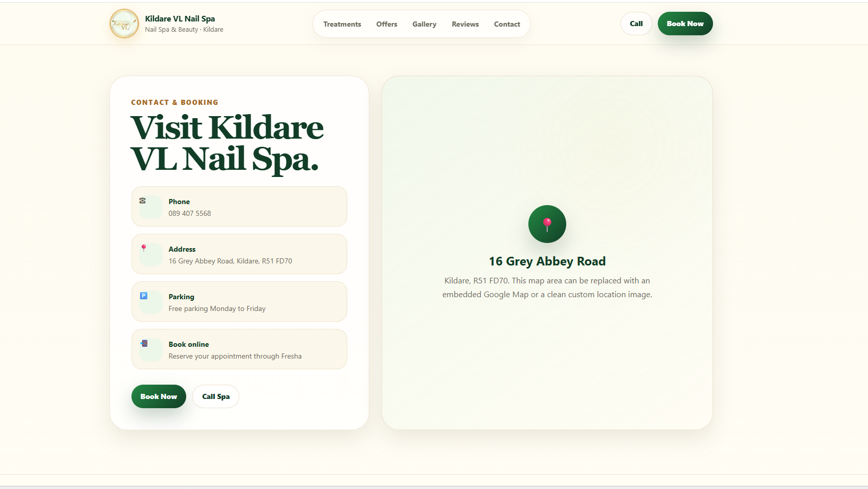Viewport: 868px width, 489px height.
Task: Click address text 16 Grey Abbey Road, Kildare
Action: point(230,261)
